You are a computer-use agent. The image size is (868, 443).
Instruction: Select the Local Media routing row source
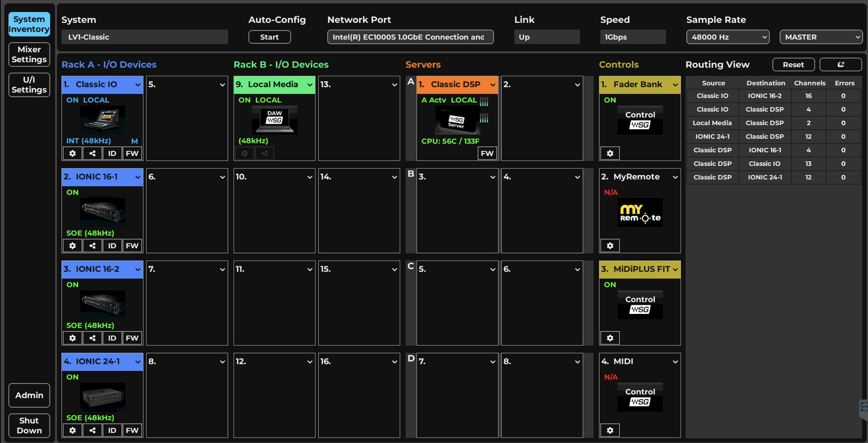click(x=713, y=123)
